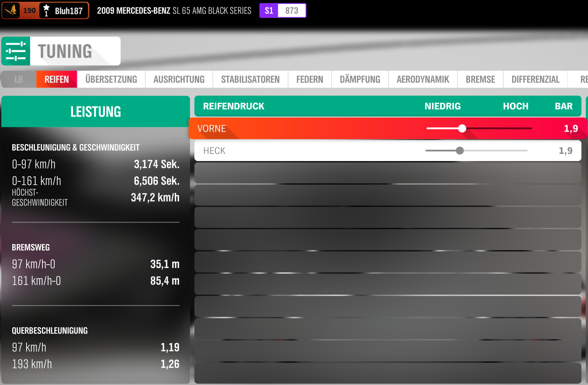Click the 0-97 km/h value 3,174 Sek.
588x385 pixels.
[x=157, y=165]
